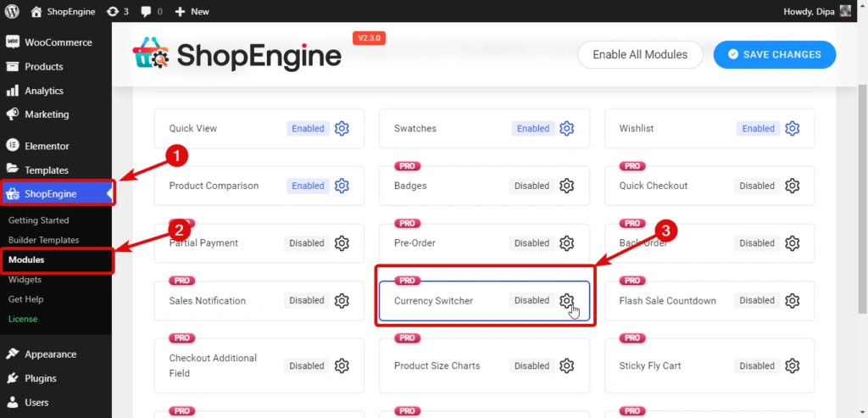Expand the Appearance menu in sidebar
The height and width of the screenshot is (418, 868).
[x=50, y=354]
